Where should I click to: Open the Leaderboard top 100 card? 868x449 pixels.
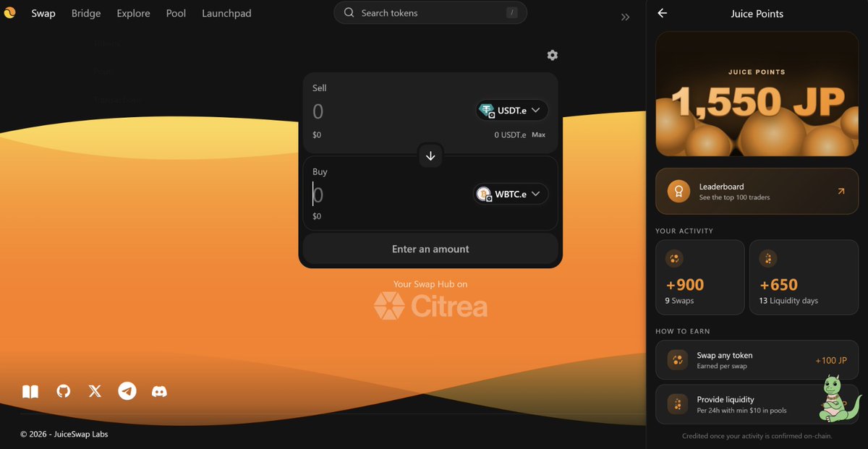pyautogui.click(x=757, y=192)
